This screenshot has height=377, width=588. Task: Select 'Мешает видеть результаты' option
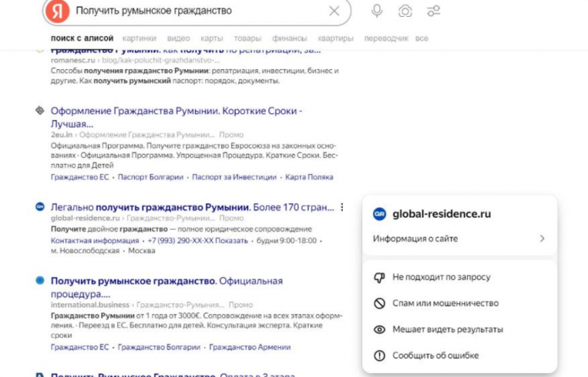click(459, 329)
